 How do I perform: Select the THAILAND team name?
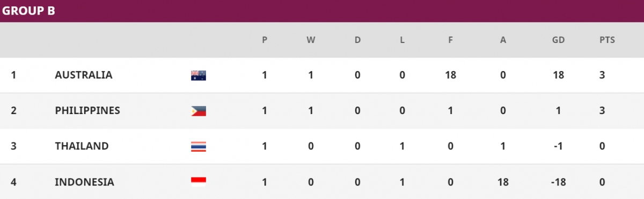tap(82, 146)
